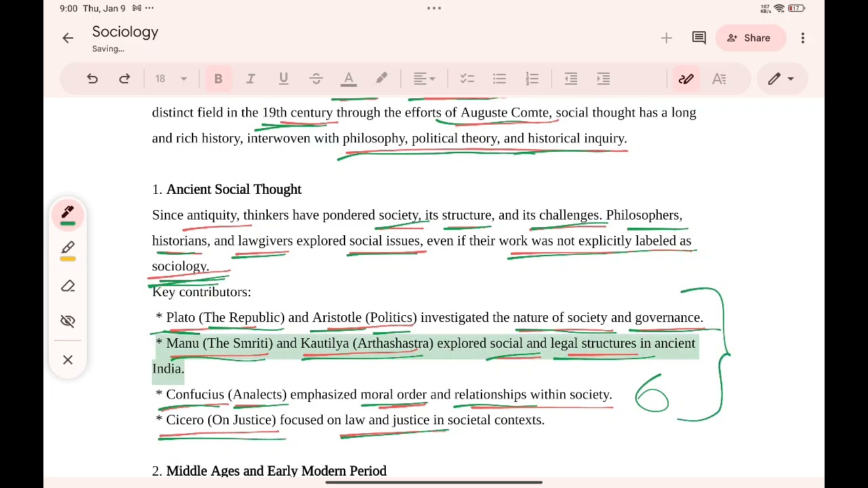Tap the heading Middle Ages and Early Modern Period

(276, 471)
